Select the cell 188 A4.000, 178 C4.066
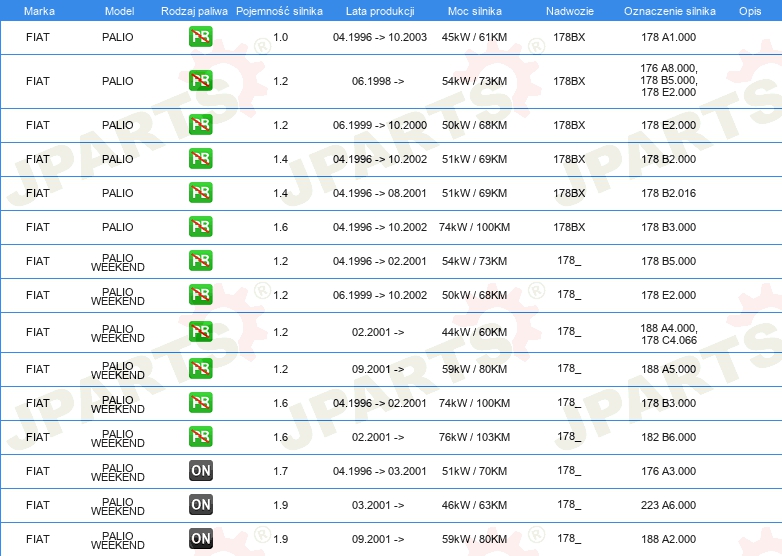The width and height of the screenshot is (782, 556). 668,334
